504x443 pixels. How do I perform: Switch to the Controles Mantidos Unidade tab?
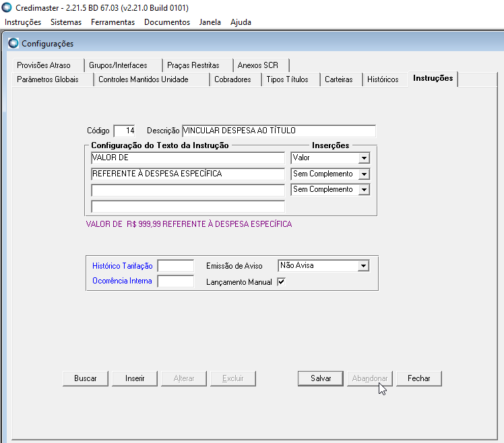click(x=152, y=79)
